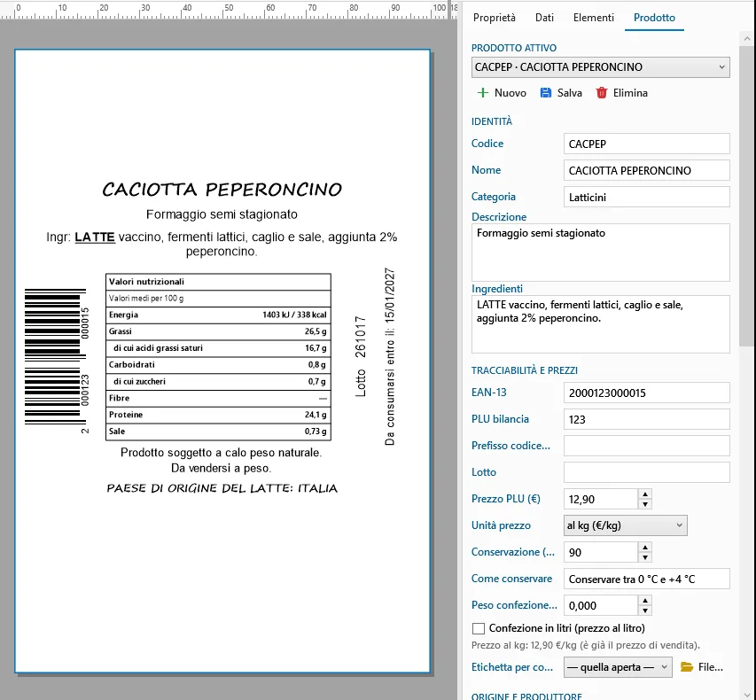The image size is (756, 700).
Task: Open the Etichetta per confezione dropdown
Action: tap(618, 667)
